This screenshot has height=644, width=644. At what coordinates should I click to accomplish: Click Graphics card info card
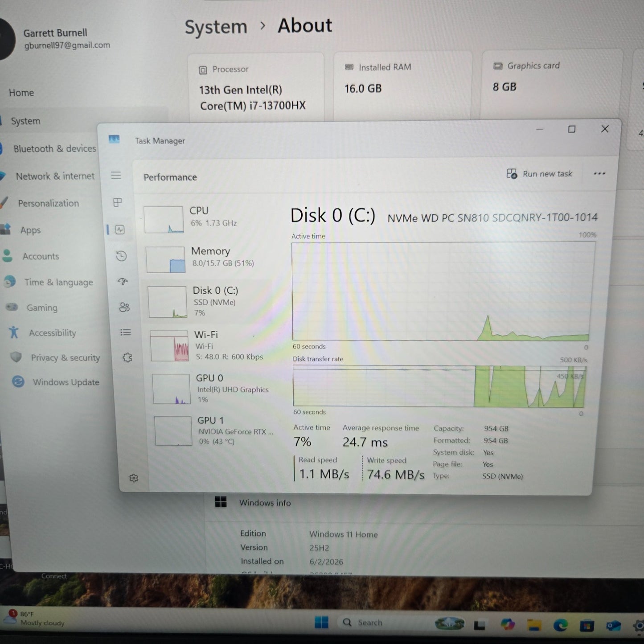[x=551, y=84]
